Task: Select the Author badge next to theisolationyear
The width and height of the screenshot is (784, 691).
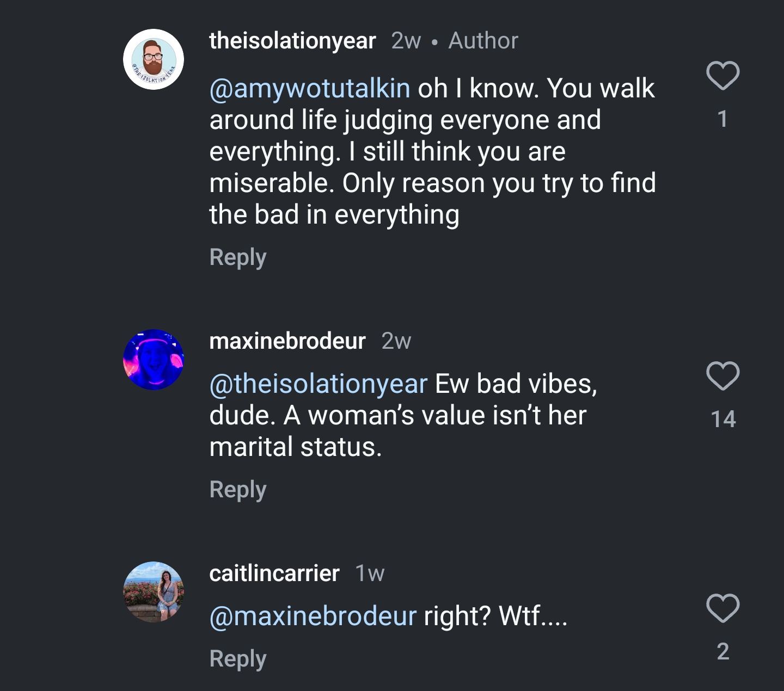Action: coord(483,41)
